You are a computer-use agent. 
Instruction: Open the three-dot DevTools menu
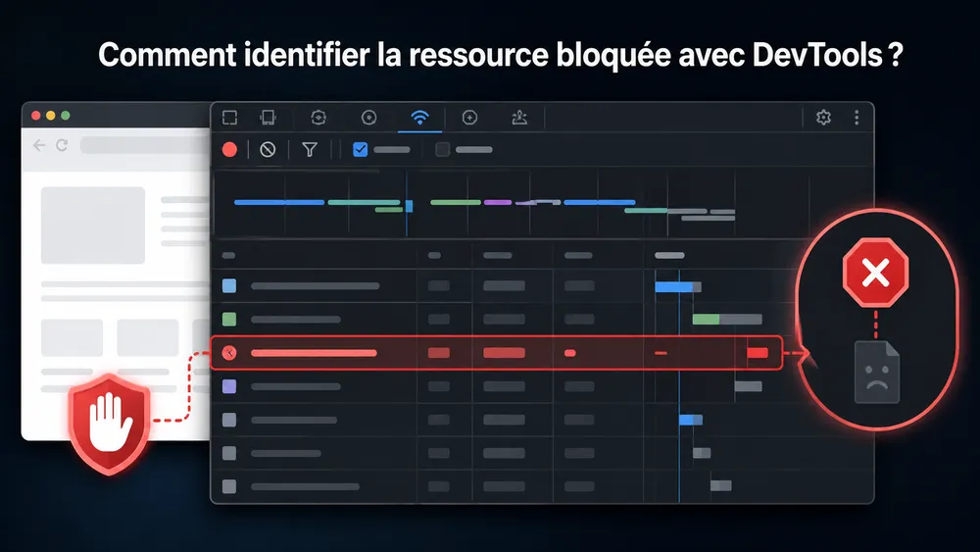857,118
